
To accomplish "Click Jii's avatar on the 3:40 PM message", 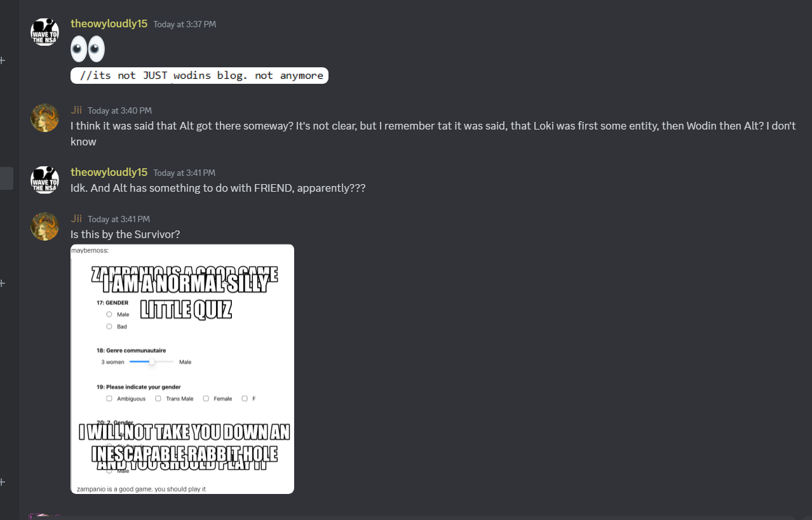I will pos(44,118).
